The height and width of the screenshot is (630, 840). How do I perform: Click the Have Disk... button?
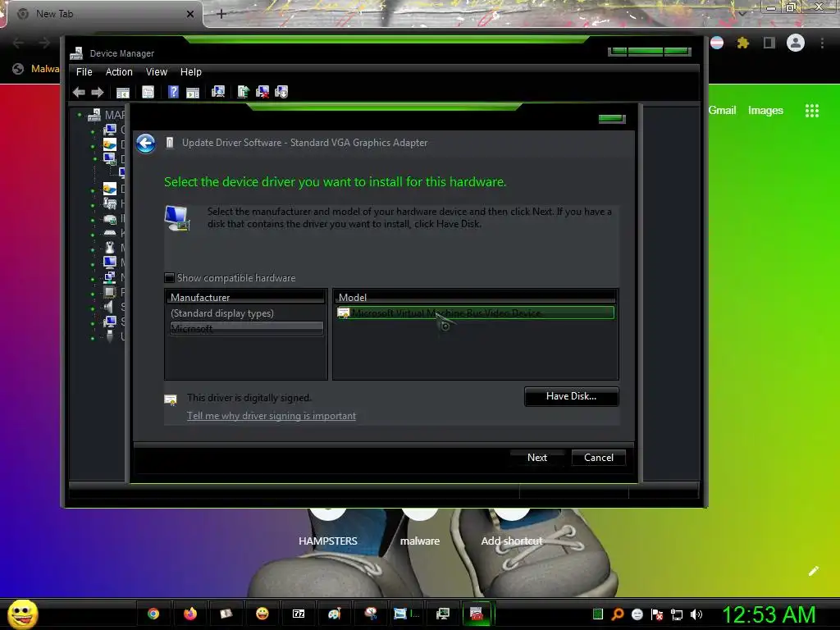pyautogui.click(x=571, y=396)
